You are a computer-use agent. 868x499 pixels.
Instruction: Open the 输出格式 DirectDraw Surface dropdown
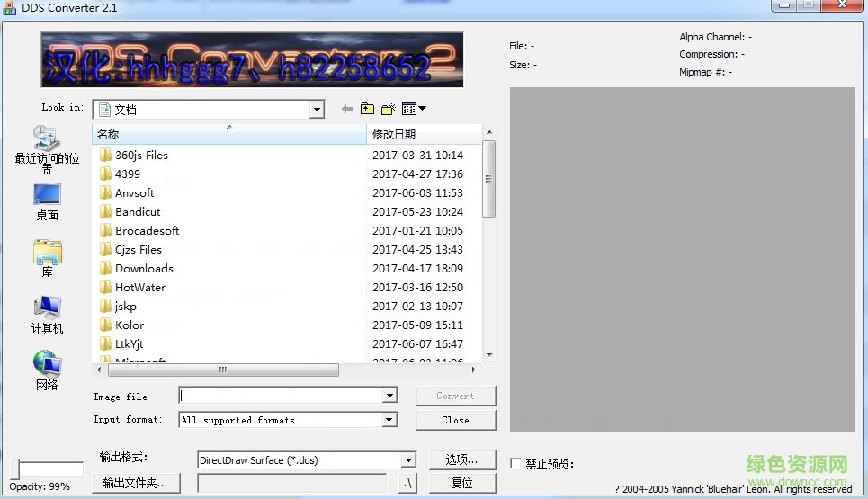[x=408, y=459]
